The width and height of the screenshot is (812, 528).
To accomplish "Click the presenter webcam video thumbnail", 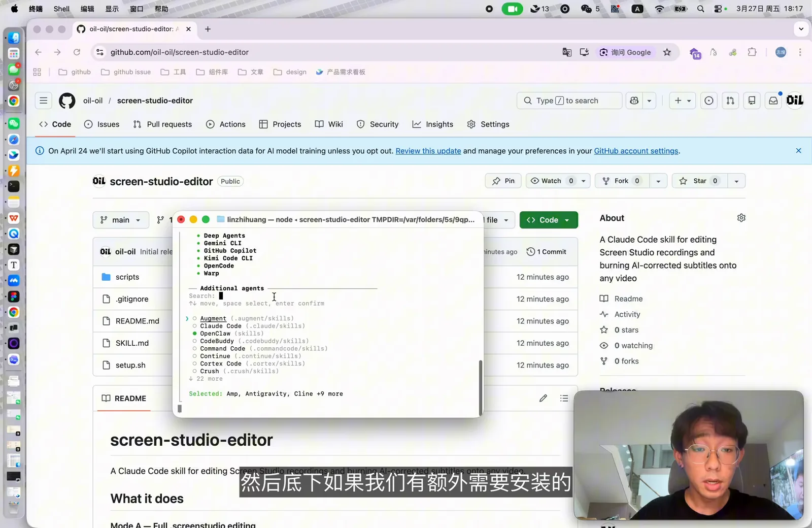I will (x=689, y=455).
